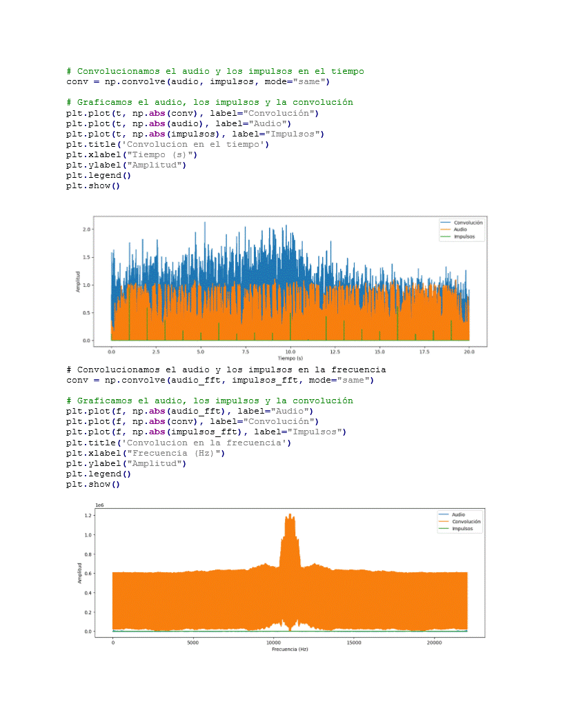Click the 20.0 tick label on the time axis
This screenshot has width=563, height=728.
point(469,351)
